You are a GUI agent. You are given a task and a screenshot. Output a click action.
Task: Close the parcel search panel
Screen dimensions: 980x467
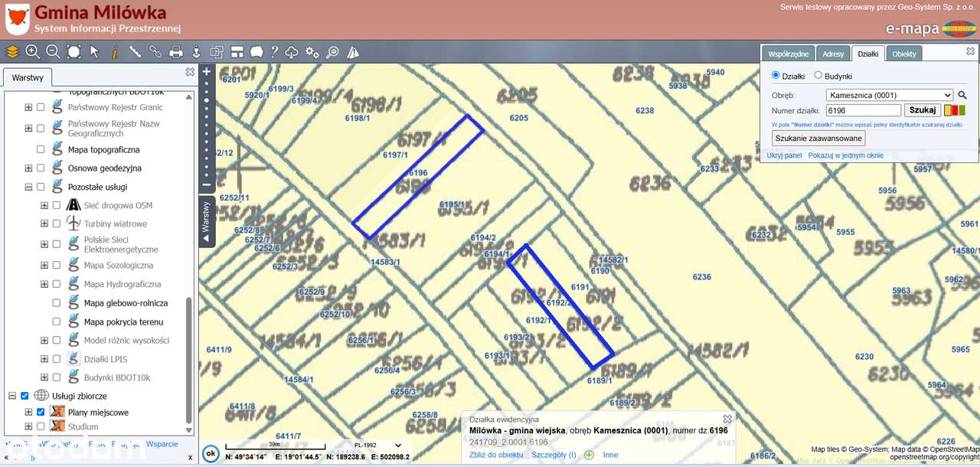click(970, 51)
